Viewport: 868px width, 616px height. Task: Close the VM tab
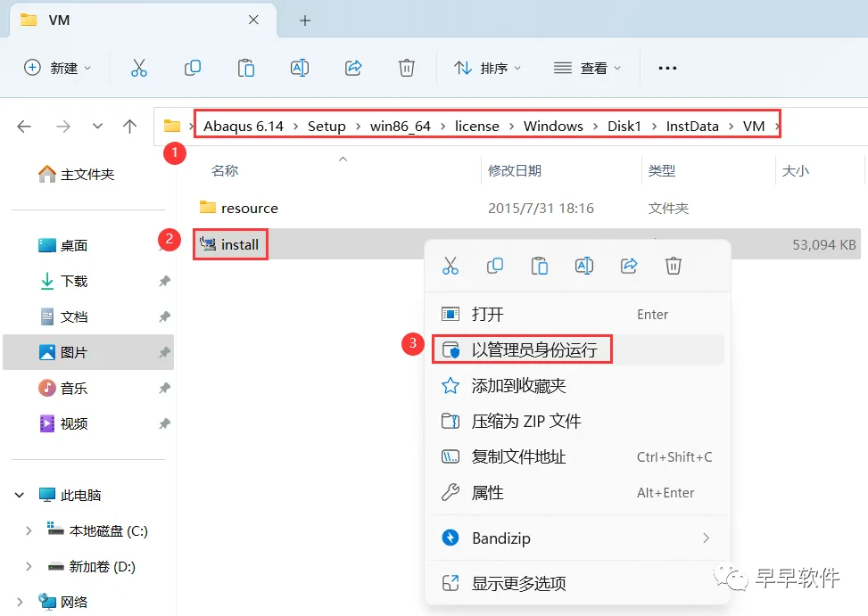click(x=253, y=20)
